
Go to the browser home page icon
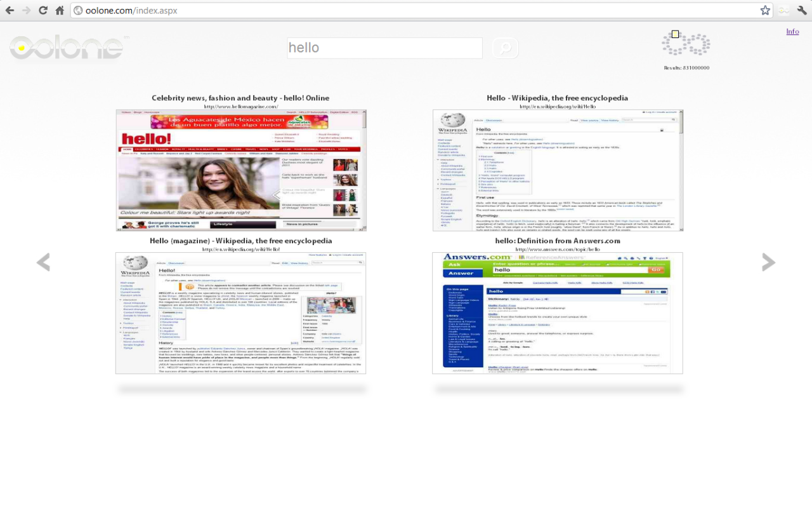click(x=60, y=10)
